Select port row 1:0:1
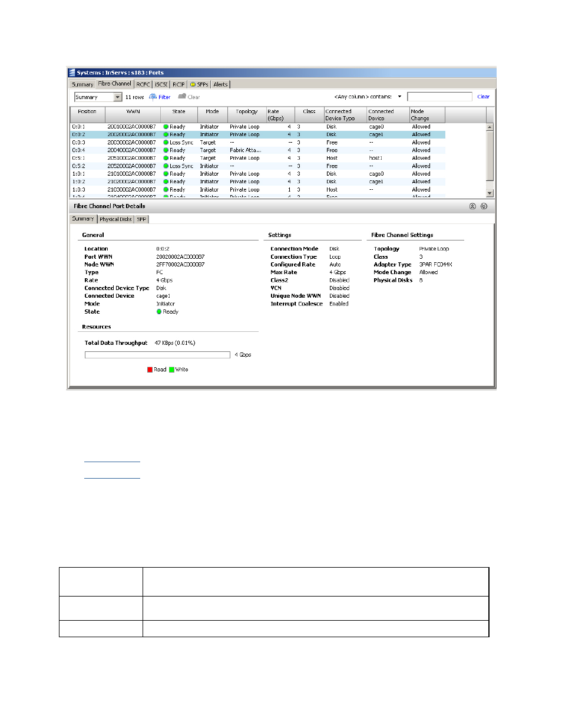Image resolution: width=562 pixels, height=728 pixels. 257,174
